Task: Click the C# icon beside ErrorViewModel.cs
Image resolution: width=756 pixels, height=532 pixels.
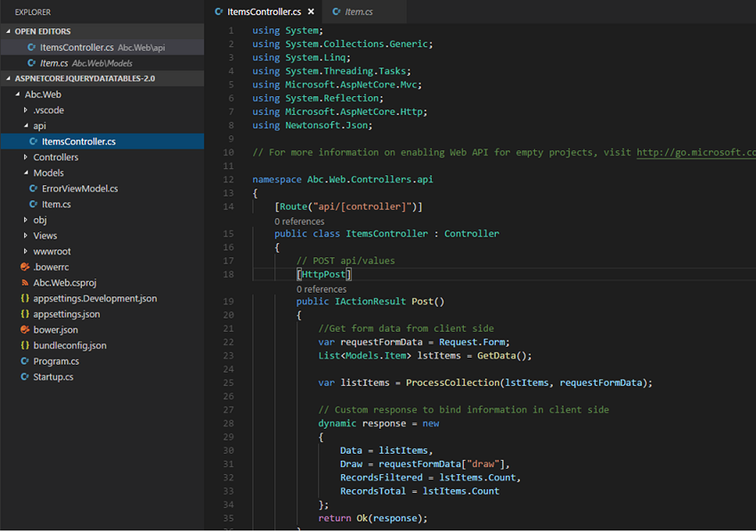Action: [x=33, y=189]
